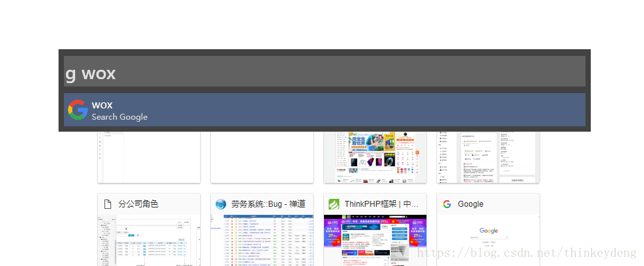Open the Google homepage thumbnail
This screenshot has height=266, width=644.
(488, 240)
